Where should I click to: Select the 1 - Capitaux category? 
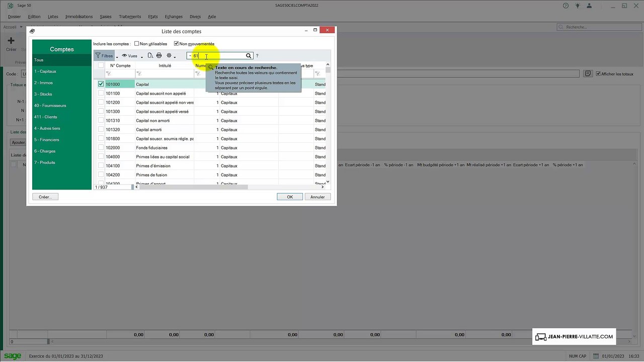click(x=62, y=71)
